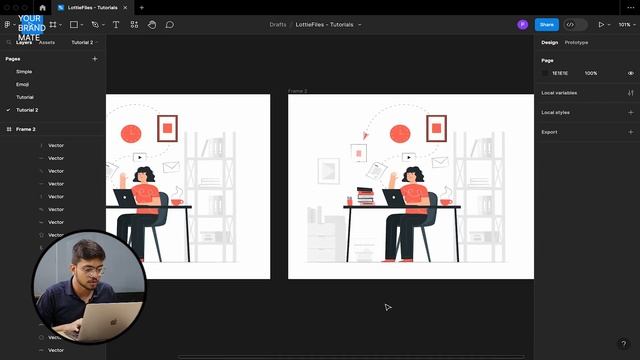This screenshot has width=640, height=360.
Task: Select the left illustration frame on canvas
Action: (x=188, y=187)
